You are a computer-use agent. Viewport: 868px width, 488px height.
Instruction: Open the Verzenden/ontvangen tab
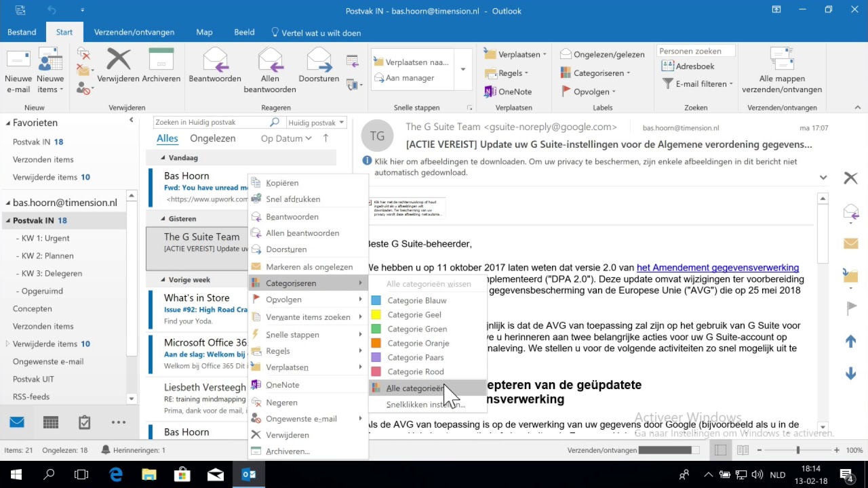134,32
